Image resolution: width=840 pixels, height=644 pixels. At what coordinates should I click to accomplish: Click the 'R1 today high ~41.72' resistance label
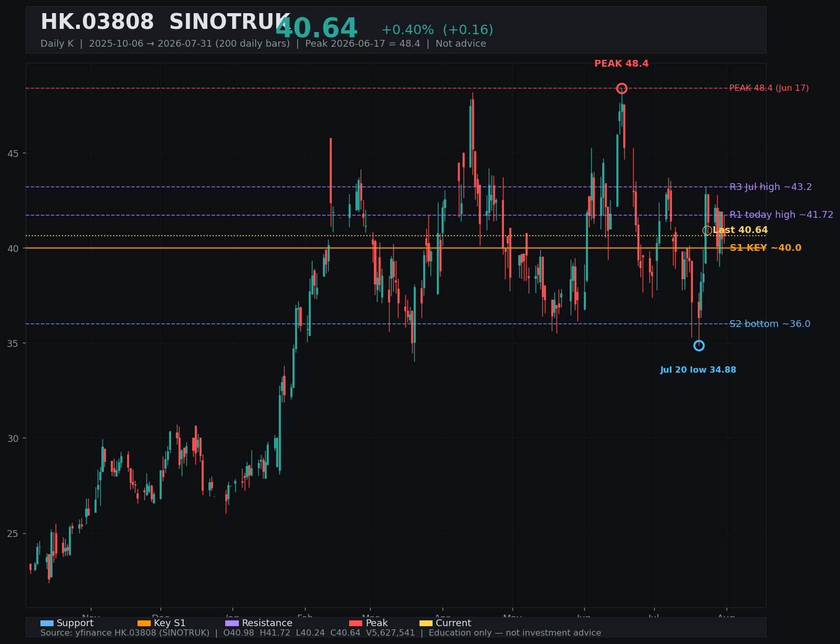click(x=781, y=215)
